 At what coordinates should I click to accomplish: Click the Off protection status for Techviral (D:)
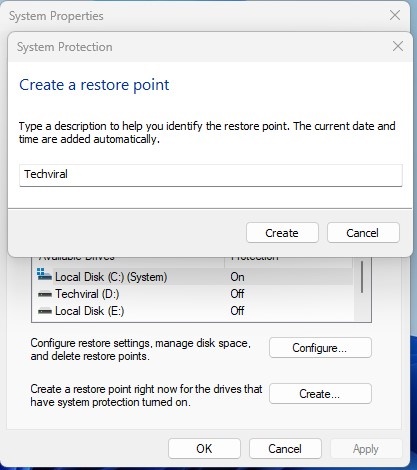pyautogui.click(x=237, y=294)
